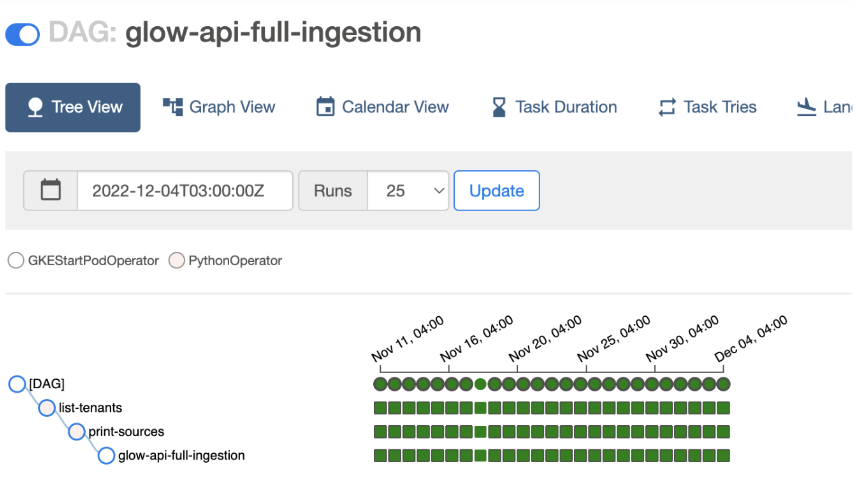Click the 'Nov 25, 04:00' date label
The image size is (856, 500).
(614, 339)
